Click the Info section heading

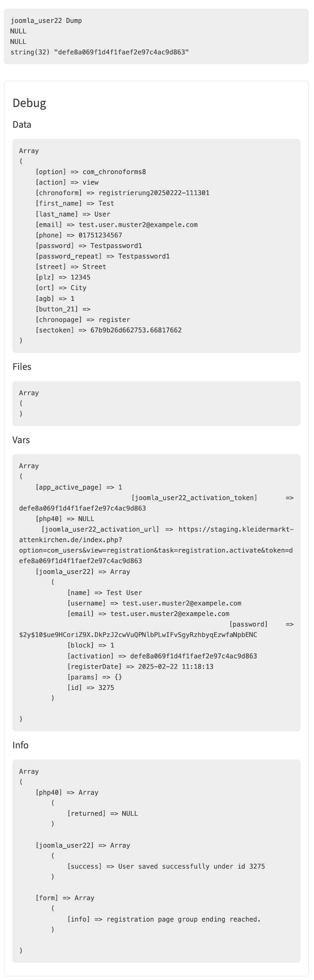click(x=20, y=745)
